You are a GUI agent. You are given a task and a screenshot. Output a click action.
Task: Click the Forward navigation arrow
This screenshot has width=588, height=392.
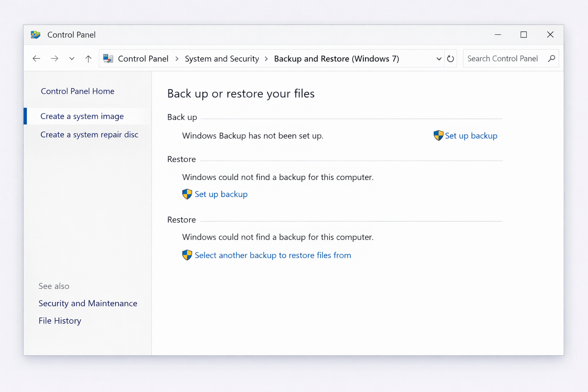click(x=54, y=59)
